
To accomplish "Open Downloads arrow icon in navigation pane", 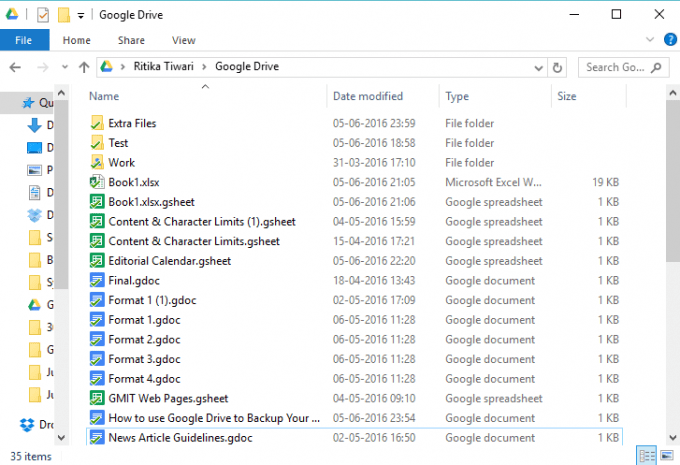I will point(35,125).
